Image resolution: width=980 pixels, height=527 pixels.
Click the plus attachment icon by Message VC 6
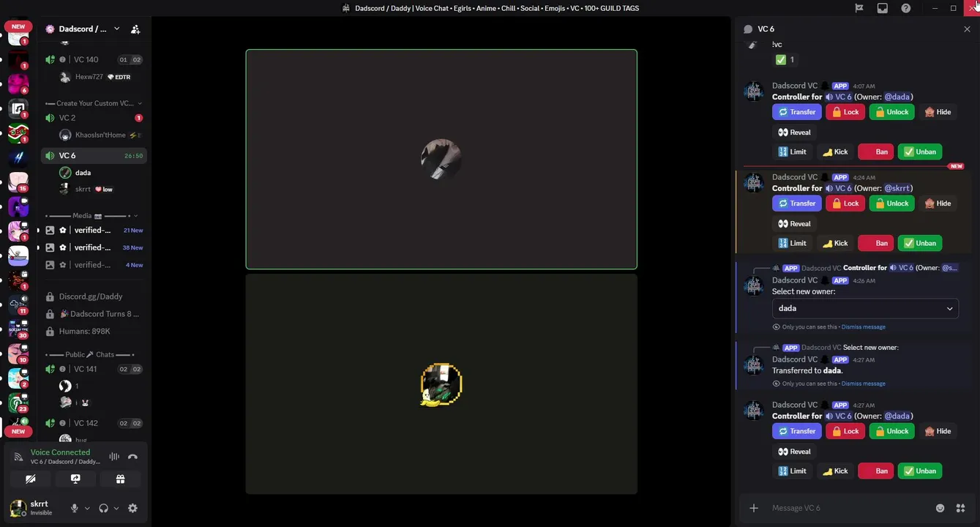tap(754, 508)
